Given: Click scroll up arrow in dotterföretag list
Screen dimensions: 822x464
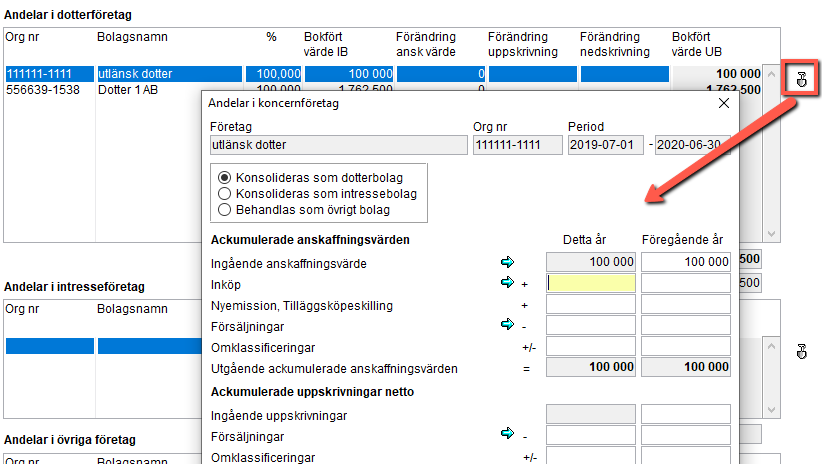Looking at the screenshot, I should pyautogui.click(x=771, y=74).
